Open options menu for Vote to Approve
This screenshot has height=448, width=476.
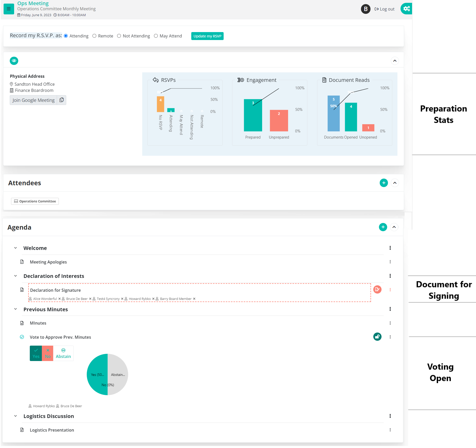tap(390, 337)
